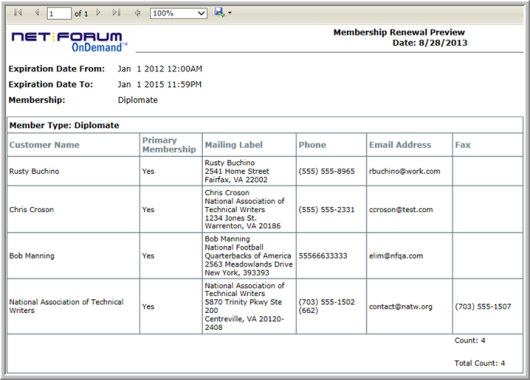This screenshot has width=530, height=380.
Task: Select Chris Croson customer name
Action: [31, 210]
